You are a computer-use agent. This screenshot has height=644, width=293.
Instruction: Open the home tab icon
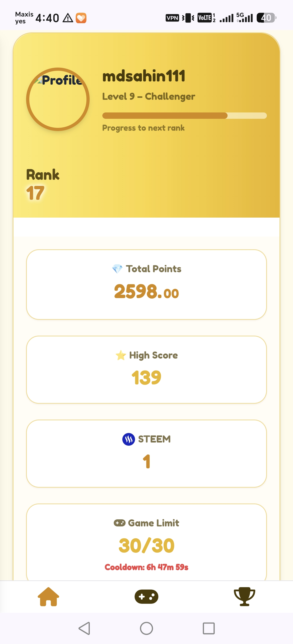click(x=48, y=596)
